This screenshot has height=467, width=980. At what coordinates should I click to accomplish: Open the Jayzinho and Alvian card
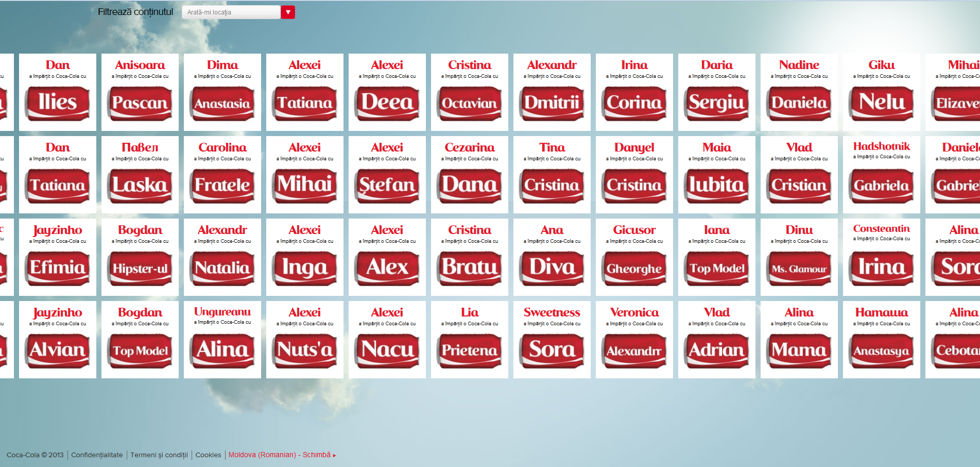[58, 340]
